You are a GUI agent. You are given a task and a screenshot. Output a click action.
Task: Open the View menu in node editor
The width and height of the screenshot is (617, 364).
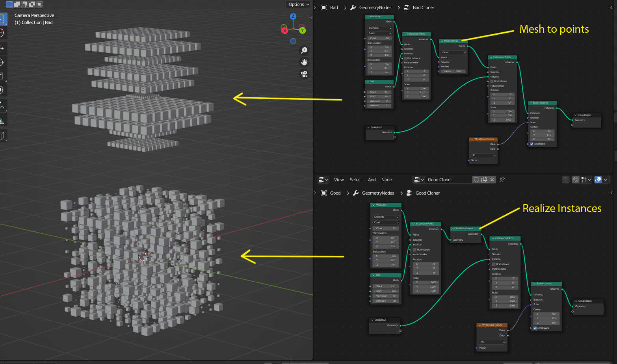click(x=339, y=180)
